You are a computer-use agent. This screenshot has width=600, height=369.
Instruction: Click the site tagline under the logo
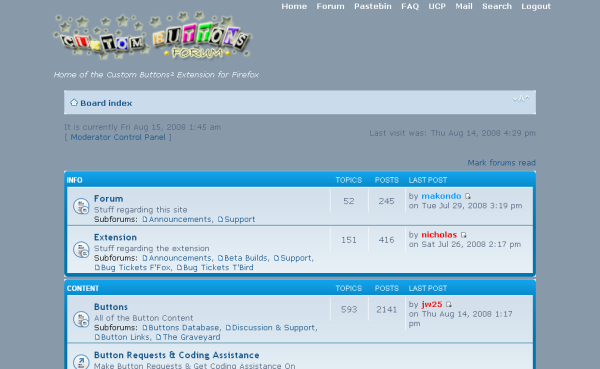[156, 75]
